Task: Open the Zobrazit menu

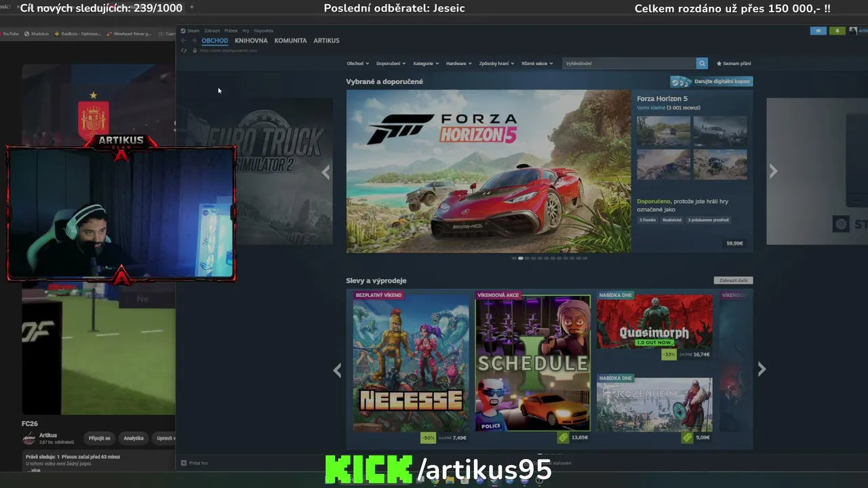Action: [212, 30]
